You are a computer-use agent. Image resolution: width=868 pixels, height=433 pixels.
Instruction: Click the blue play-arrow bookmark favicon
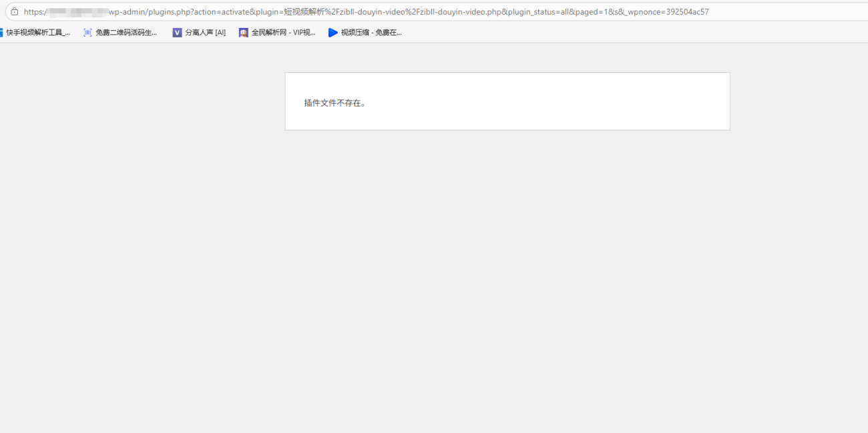click(x=333, y=32)
